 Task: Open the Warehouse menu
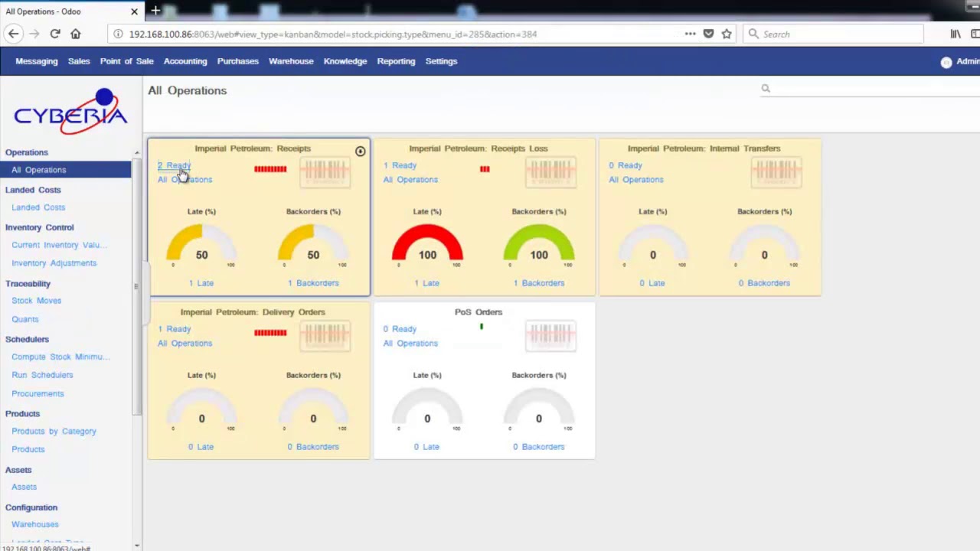coord(291,61)
